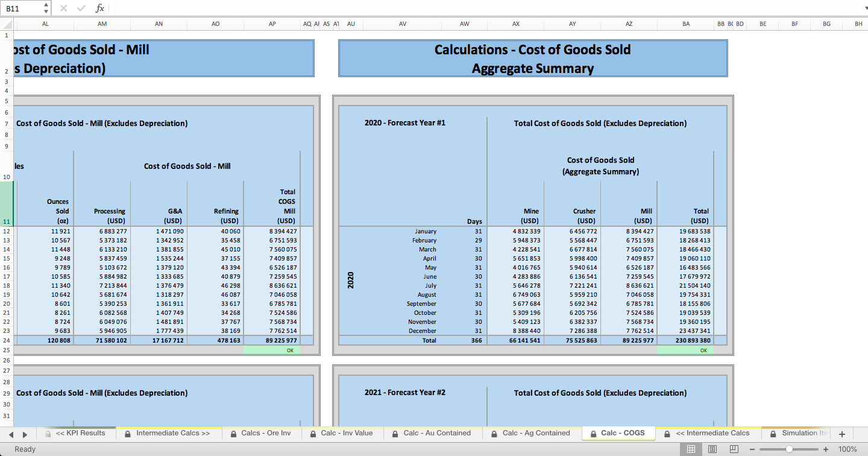This screenshot has height=456, width=868.
Task: Select row header 24
Action: click(x=7, y=340)
